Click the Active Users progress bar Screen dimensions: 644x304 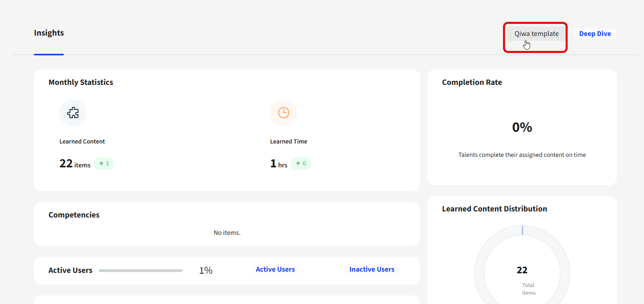141,270
